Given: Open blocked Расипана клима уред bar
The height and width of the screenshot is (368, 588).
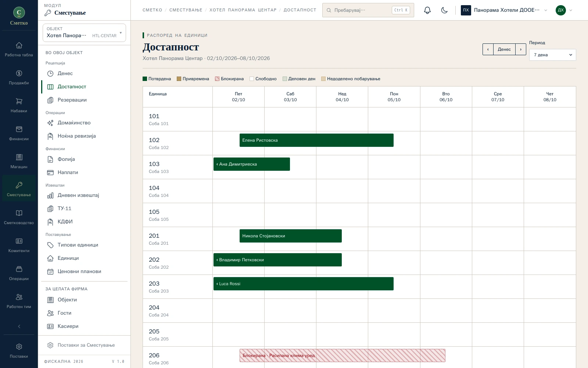Looking at the screenshot, I should 343,355.
